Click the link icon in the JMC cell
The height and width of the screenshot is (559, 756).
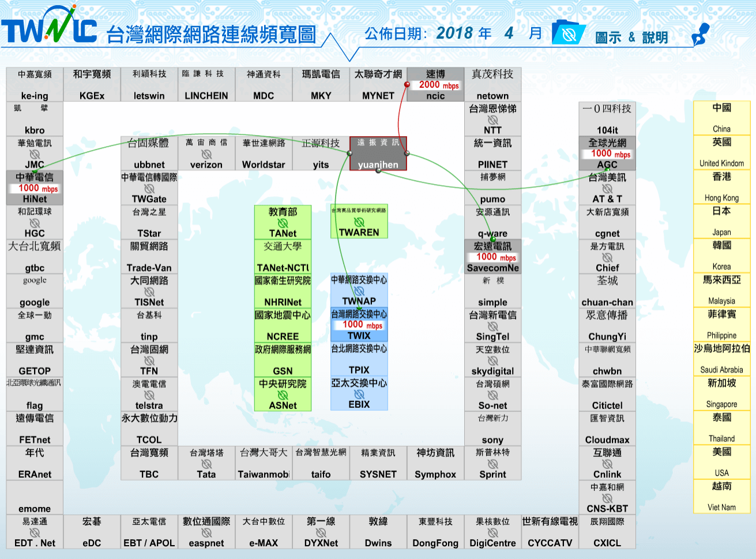[x=35, y=155]
